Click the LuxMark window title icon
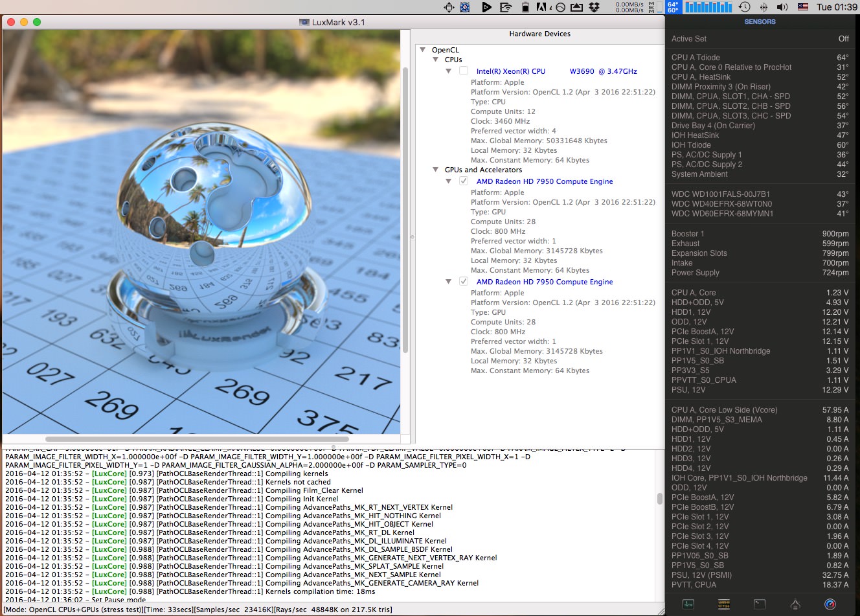860x616 pixels. [304, 22]
